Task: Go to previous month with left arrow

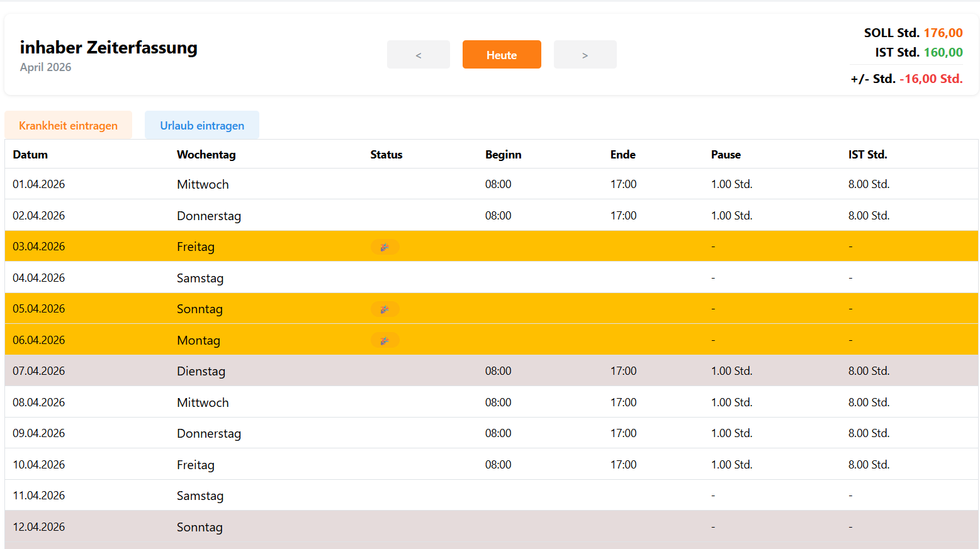Action: [x=419, y=55]
